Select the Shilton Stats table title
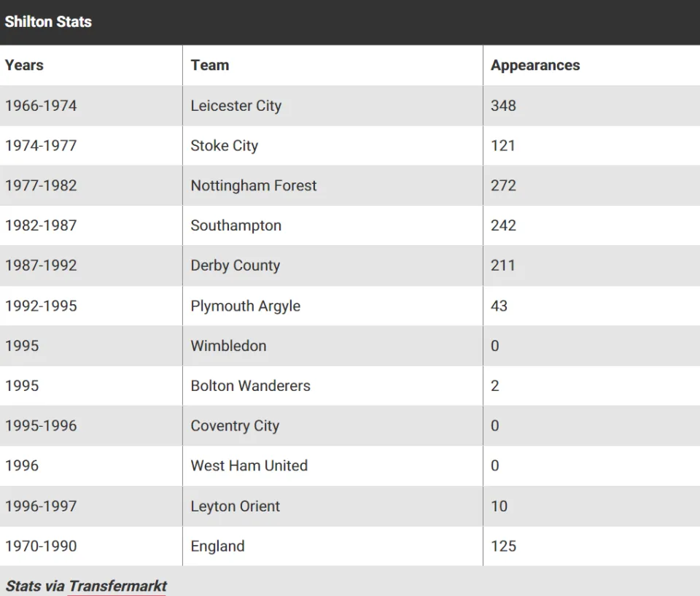700x596 pixels. pos(48,21)
